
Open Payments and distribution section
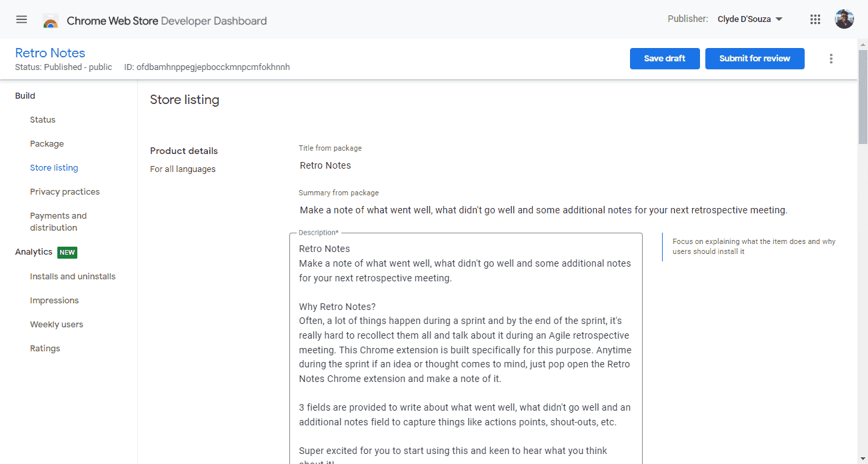click(58, 221)
